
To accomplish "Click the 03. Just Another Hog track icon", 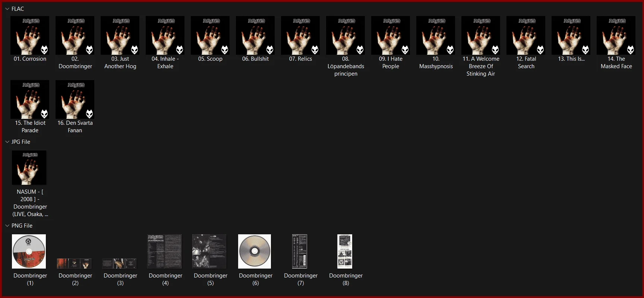I will click(120, 35).
